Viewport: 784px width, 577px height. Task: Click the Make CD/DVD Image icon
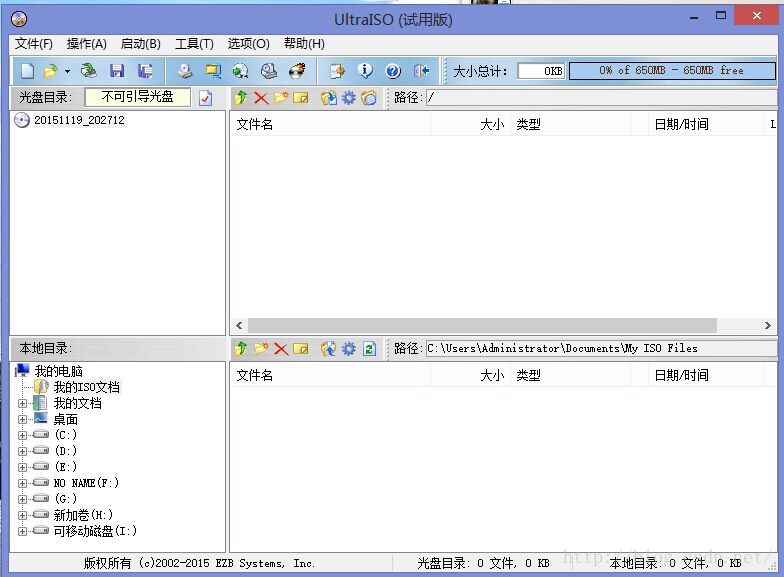coord(185,71)
